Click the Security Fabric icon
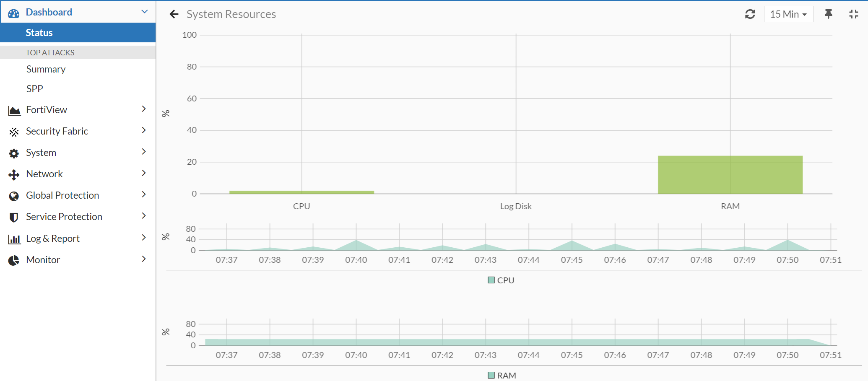This screenshot has width=868, height=381. coord(14,132)
